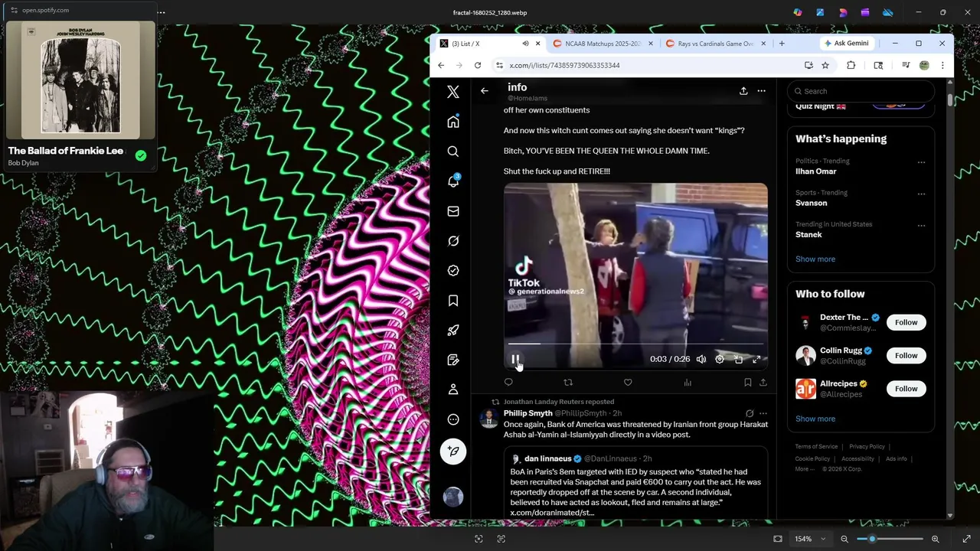
Task: Open the Chrome extensions puzzle icon
Action: click(851, 65)
